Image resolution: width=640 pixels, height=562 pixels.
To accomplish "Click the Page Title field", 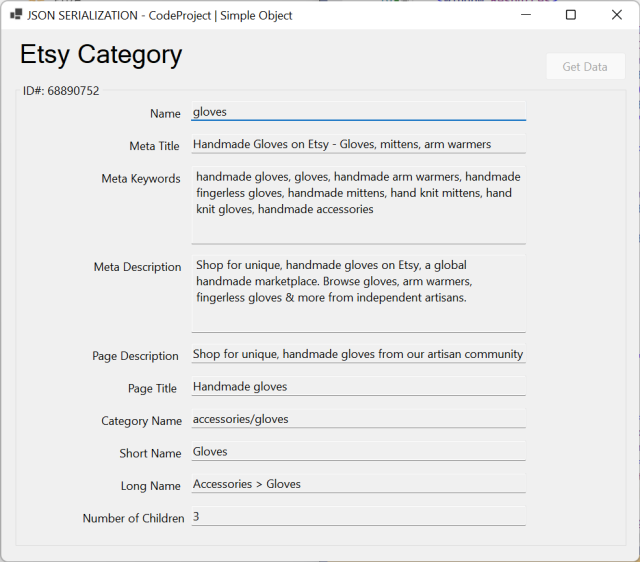I will coord(358,387).
